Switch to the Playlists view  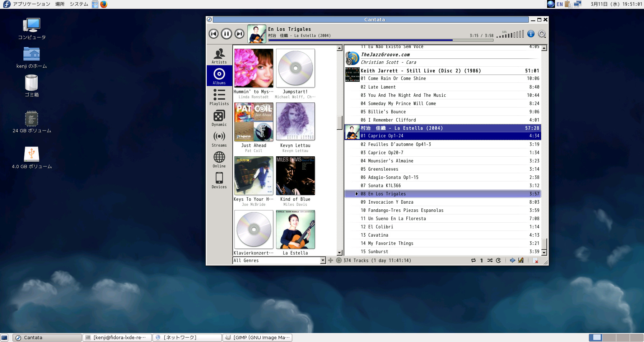tap(219, 98)
